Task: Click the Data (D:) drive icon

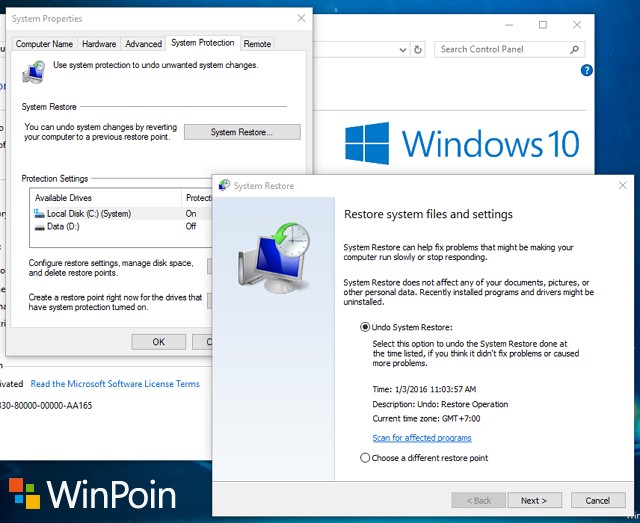Action: 39,227
